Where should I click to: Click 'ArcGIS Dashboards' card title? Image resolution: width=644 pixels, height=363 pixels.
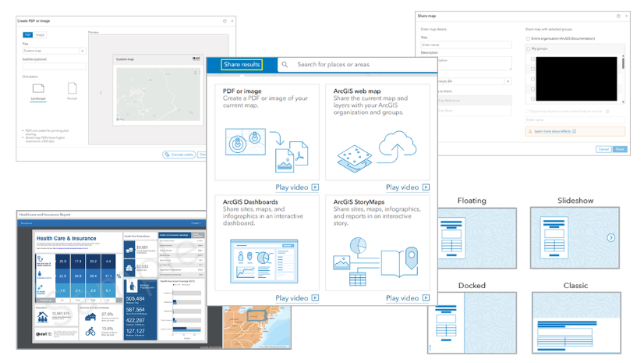coord(250,202)
